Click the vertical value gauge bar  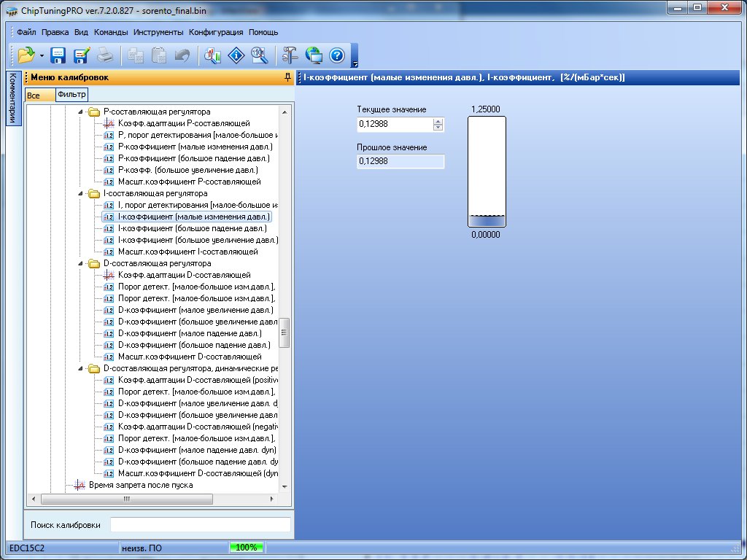tap(487, 172)
